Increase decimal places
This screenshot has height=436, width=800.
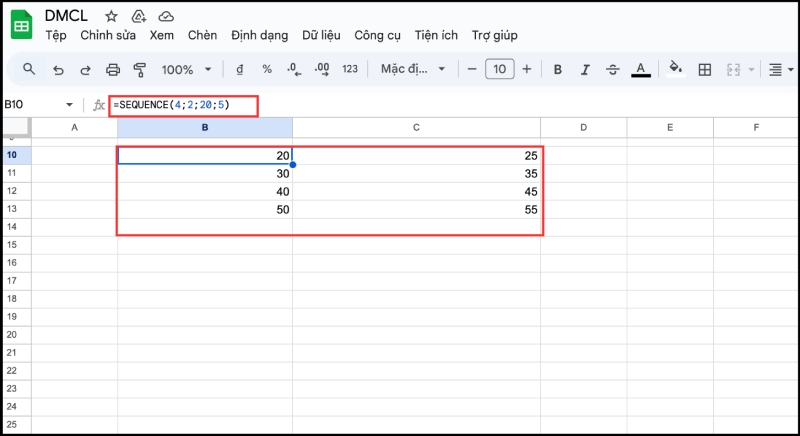(322, 69)
